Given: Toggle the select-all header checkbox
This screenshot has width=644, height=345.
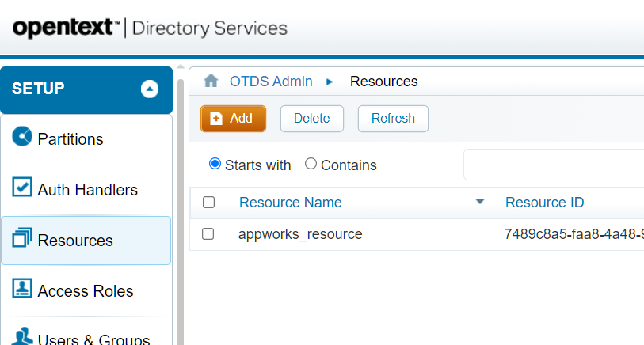Looking at the screenshot, I should 209,203.
